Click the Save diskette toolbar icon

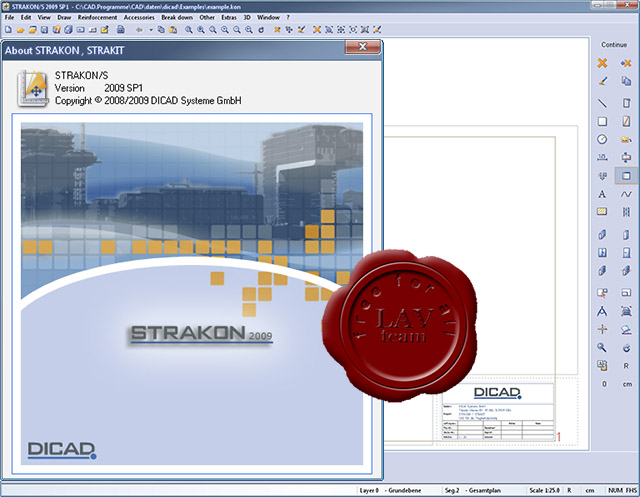(x=44, y=29)
